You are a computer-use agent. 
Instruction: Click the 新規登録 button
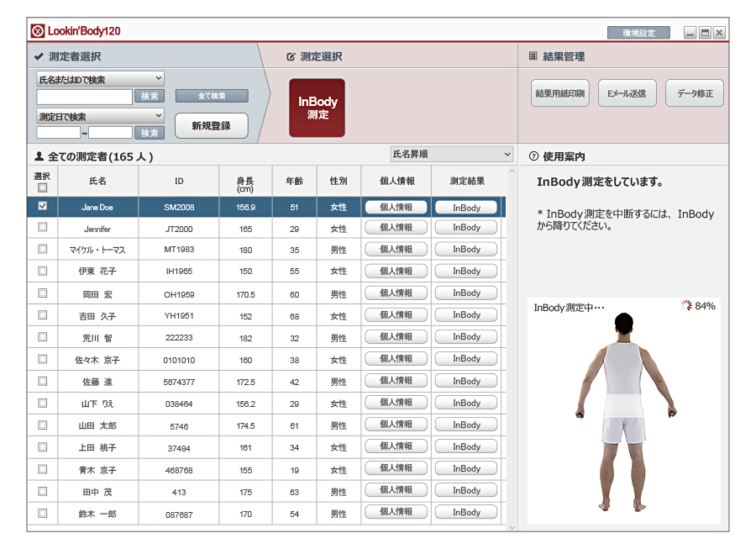tap(212, 126)
